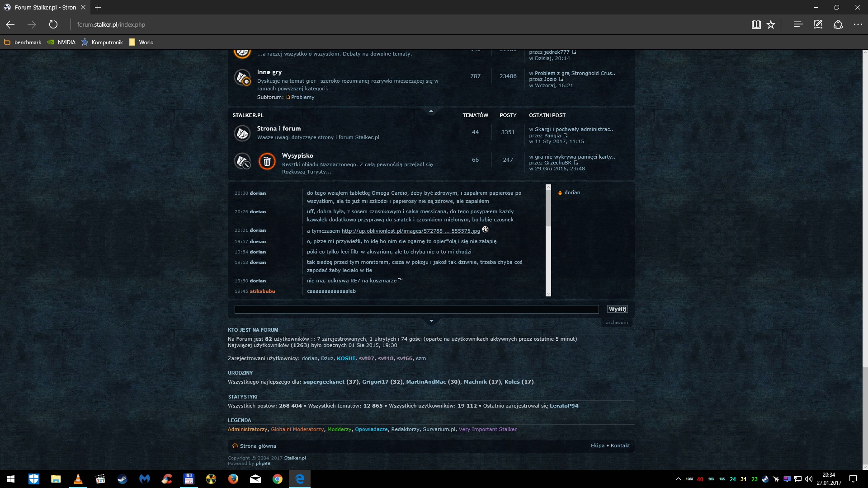Click the smiley emoticon after the oblivionlost link

click(485, 230)
